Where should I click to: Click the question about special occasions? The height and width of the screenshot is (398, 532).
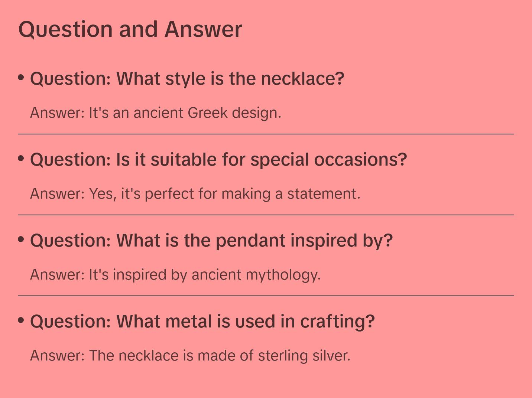(x=218, y=160)
